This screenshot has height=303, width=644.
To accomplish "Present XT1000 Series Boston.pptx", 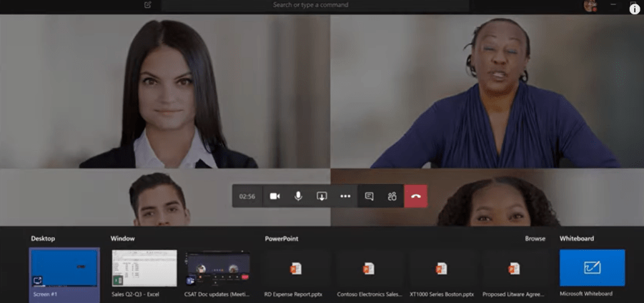I will [x=442, y=268].
